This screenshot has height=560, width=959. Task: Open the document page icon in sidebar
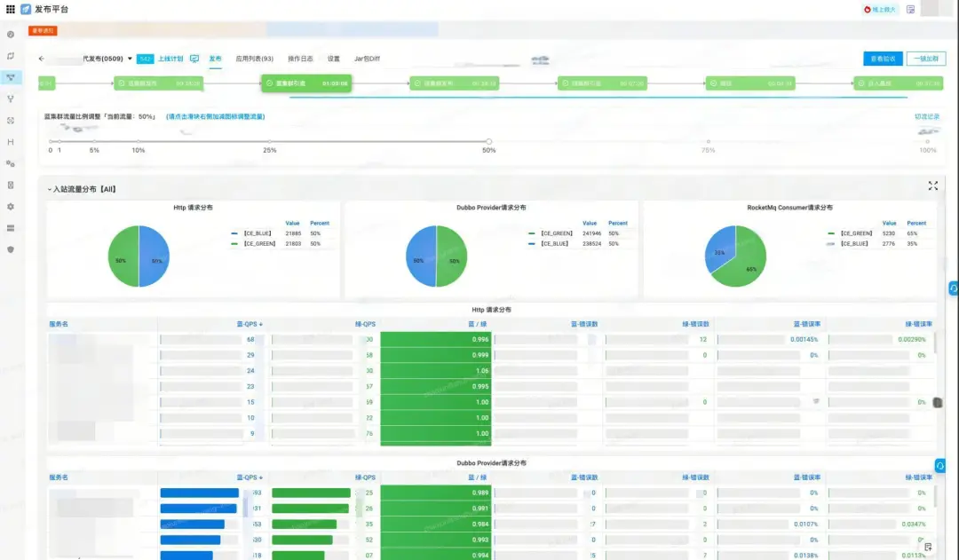click(11, 185)
